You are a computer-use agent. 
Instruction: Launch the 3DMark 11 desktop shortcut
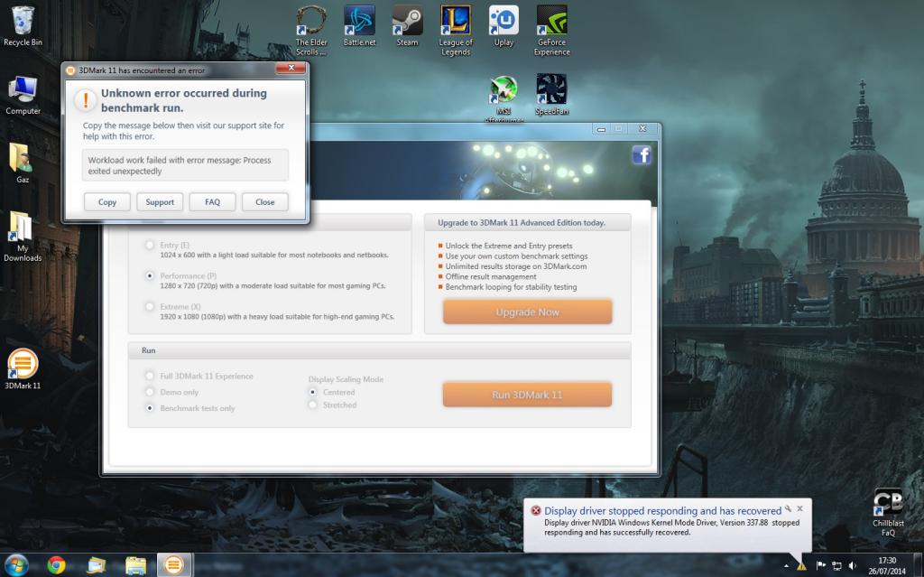(x=23, y=368)
